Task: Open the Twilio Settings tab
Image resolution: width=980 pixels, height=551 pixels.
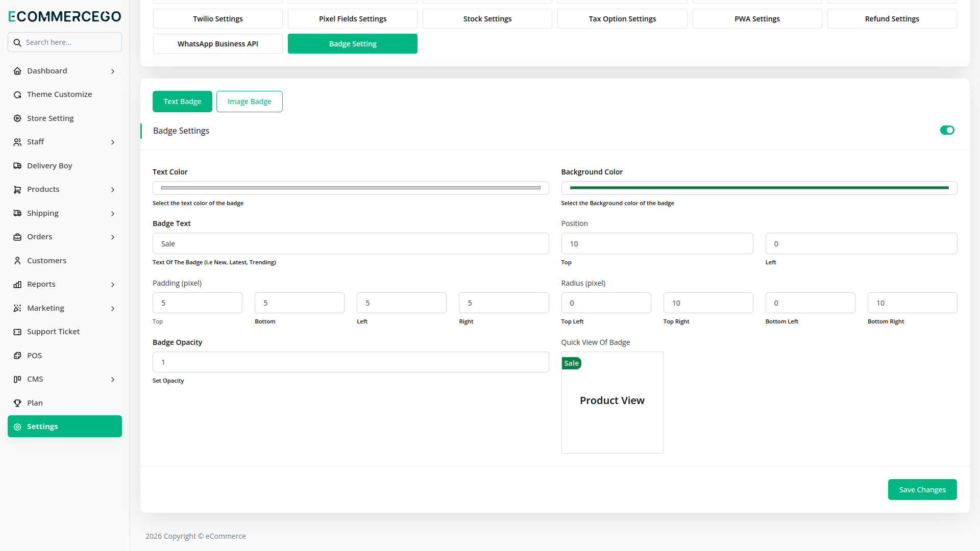Action: (x=218, y=19)
